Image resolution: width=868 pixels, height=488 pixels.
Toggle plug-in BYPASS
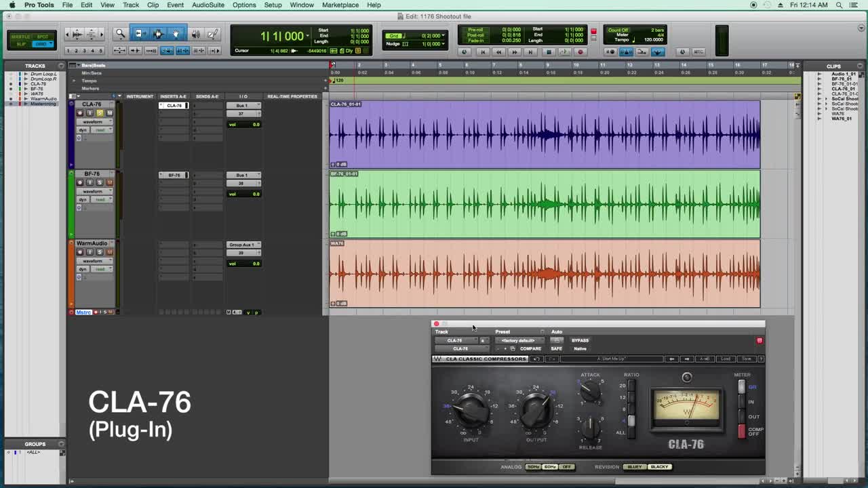[580, 340]
